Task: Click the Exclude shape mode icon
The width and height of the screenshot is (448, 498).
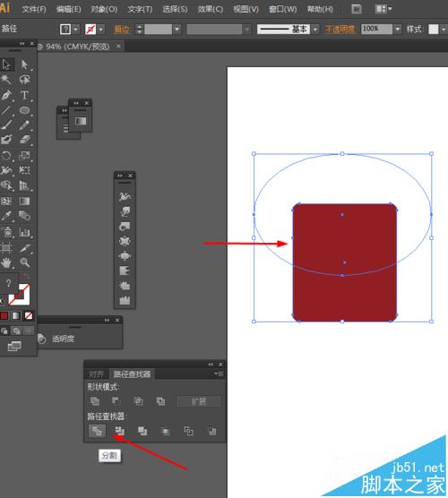Action: (160, 401)
